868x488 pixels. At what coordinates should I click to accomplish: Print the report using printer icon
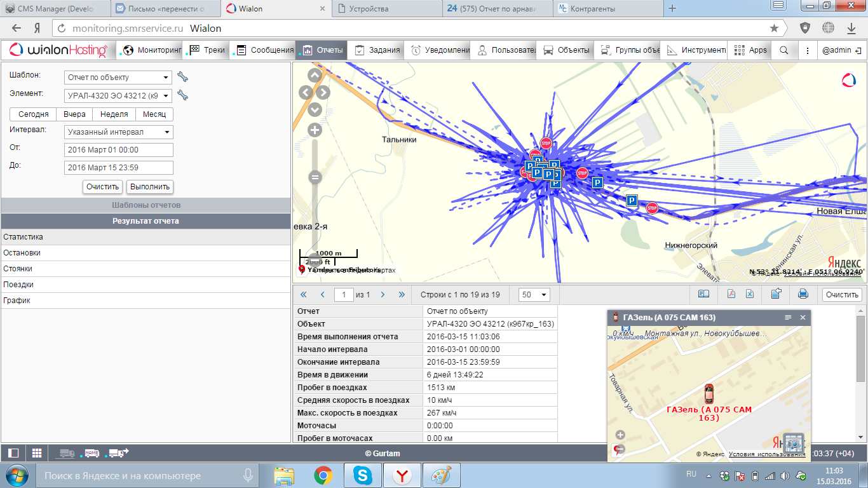click(803, 294)
